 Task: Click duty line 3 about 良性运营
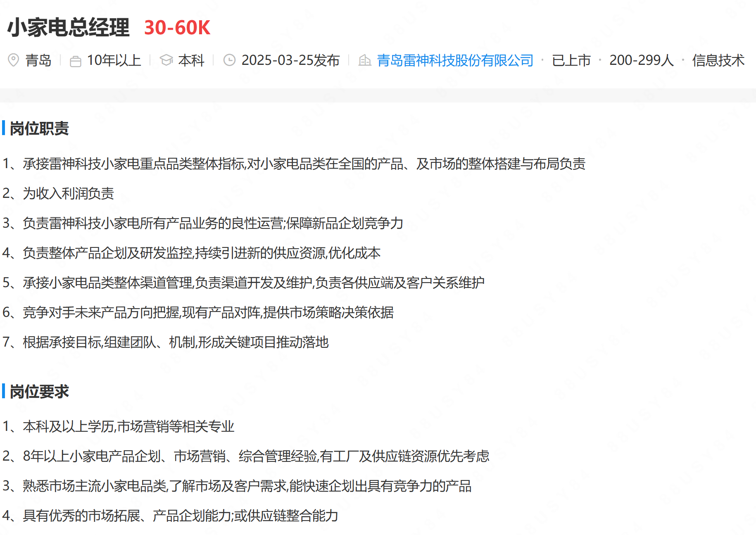click(x=203, y=223)
